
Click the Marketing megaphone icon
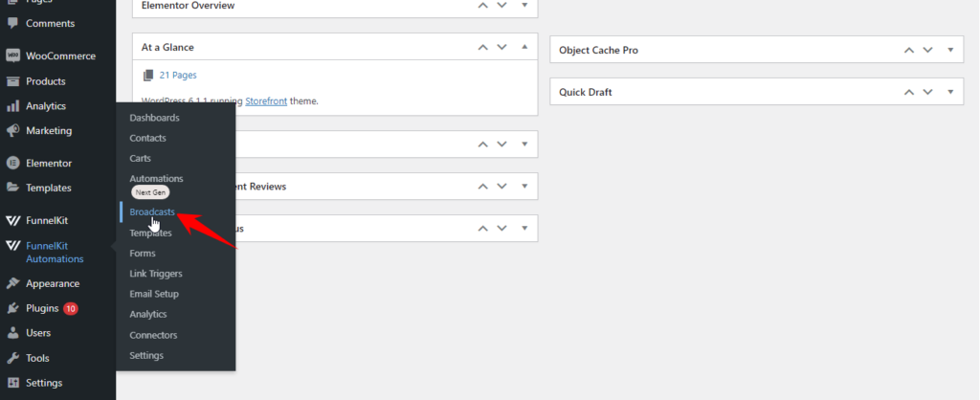(x=12, y=131)
